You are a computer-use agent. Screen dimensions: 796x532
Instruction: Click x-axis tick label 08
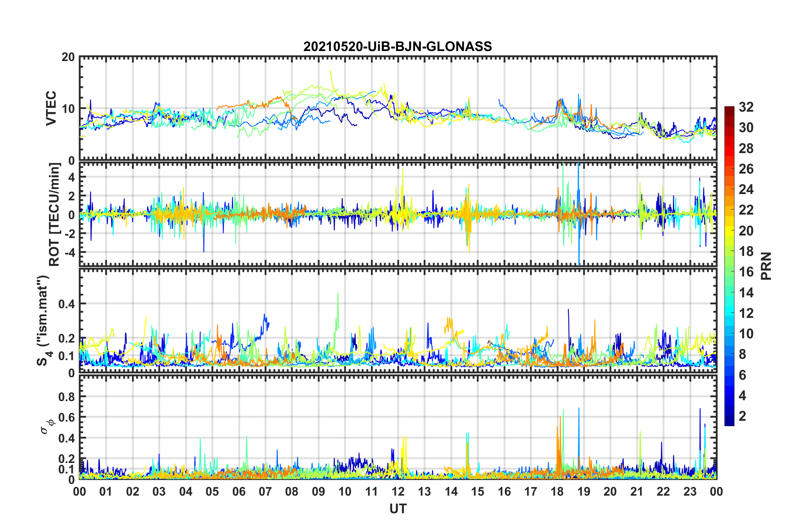(292, 491)
